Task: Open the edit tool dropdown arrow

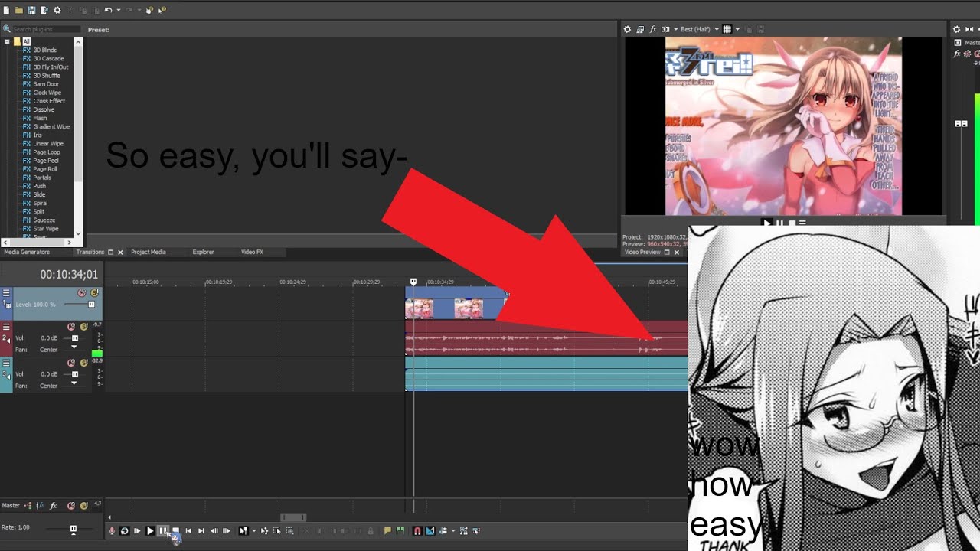Action: (253, 530)
